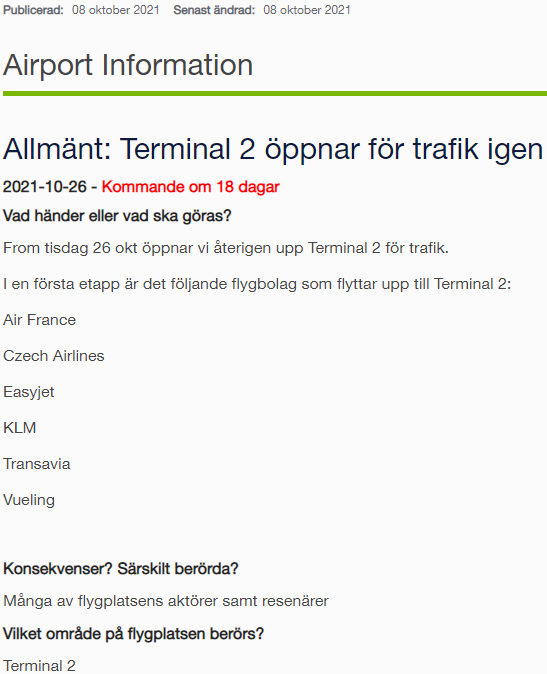Screen dimensions: 547x674
Task: Click the 2021-10-26 date text
Action: pyautogui.click(x=45, y=187)
